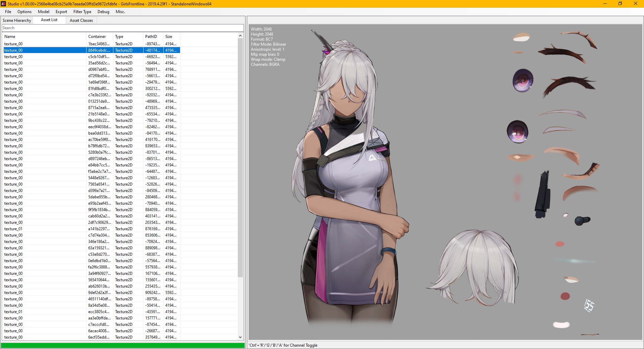Click the texture preview character image

click(351, 178)
